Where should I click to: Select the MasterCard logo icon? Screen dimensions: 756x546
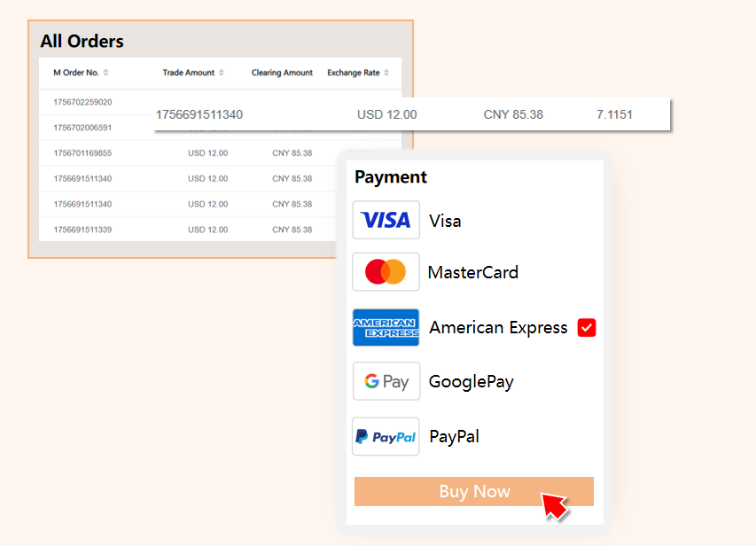point(386,272)
